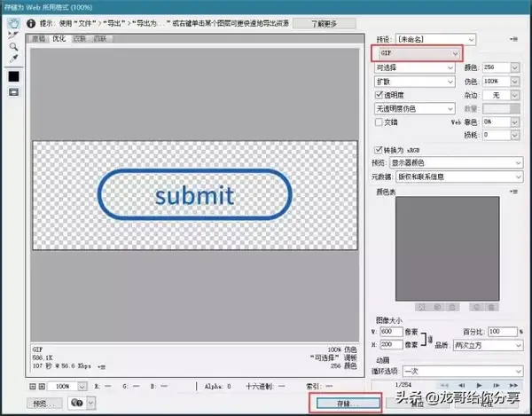
Task: Select the Hand tool
Action: click(12, 22)
